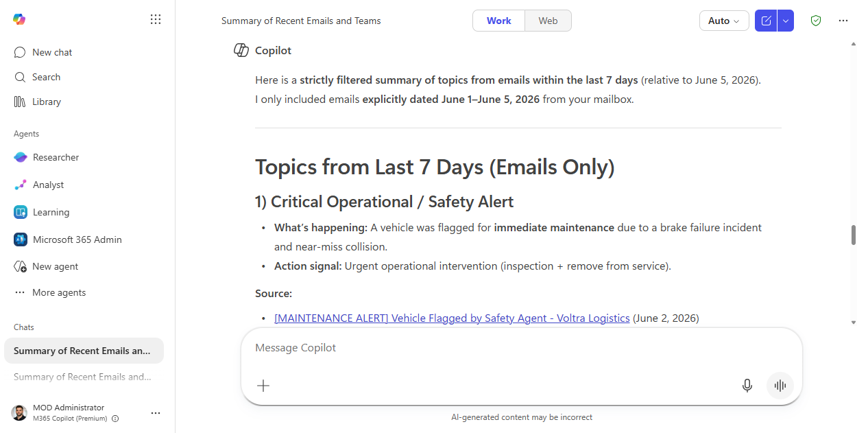Image resolution: width=868 pixels, height=433 pixels.
Task: Show More agents
Action: point(59,292)
